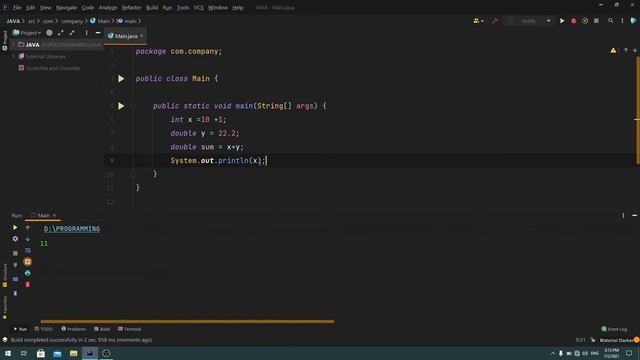This screenshot has width=640, height=360.
Task: Open Microsoft Store from the taskbar
Action: tap(40, 353)
